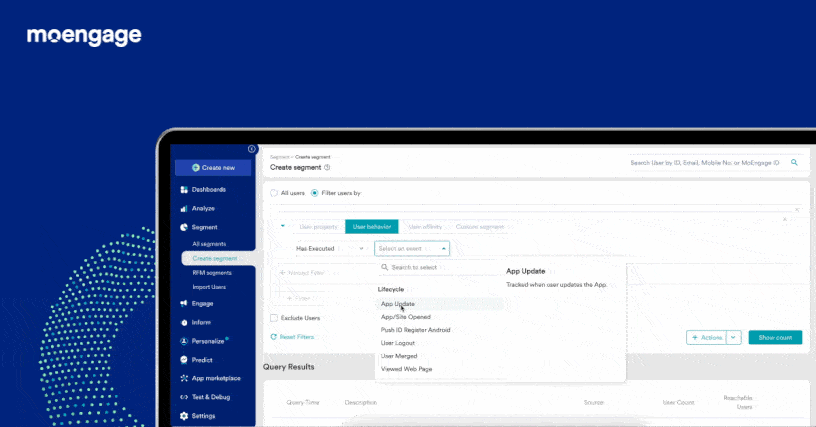
Task: Collapse the filter with the teal chevron
Action: point(283,226)
